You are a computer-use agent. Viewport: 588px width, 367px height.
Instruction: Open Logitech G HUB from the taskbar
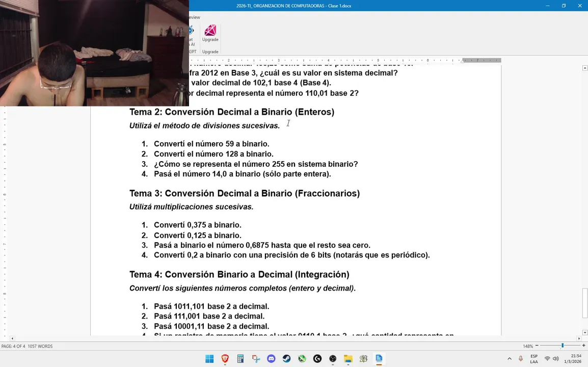[317, 359]
